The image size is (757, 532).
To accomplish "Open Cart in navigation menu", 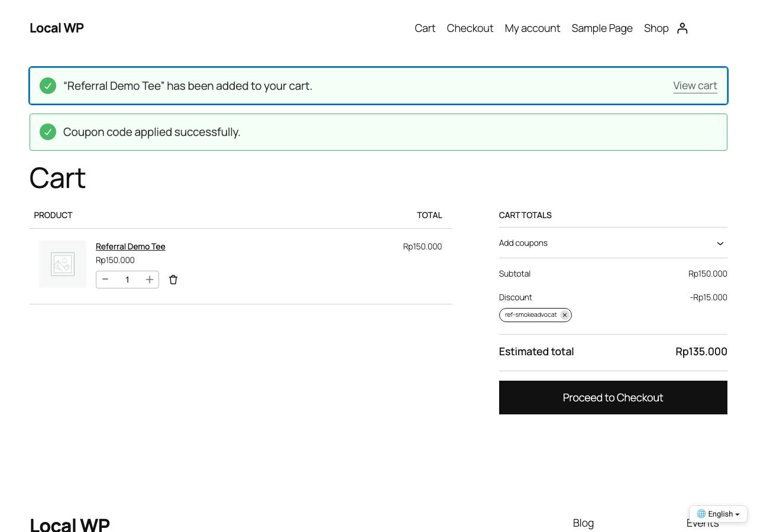I will (x=425, y=28).
